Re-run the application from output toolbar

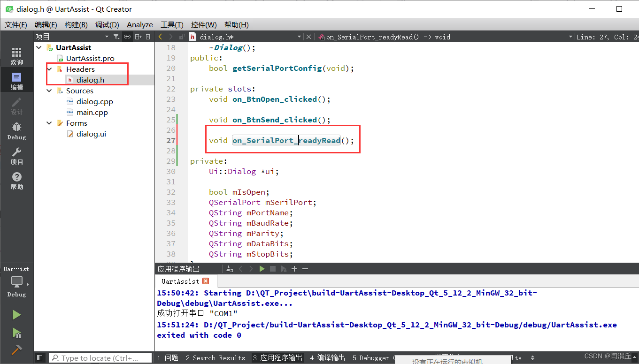pos(262,269)
